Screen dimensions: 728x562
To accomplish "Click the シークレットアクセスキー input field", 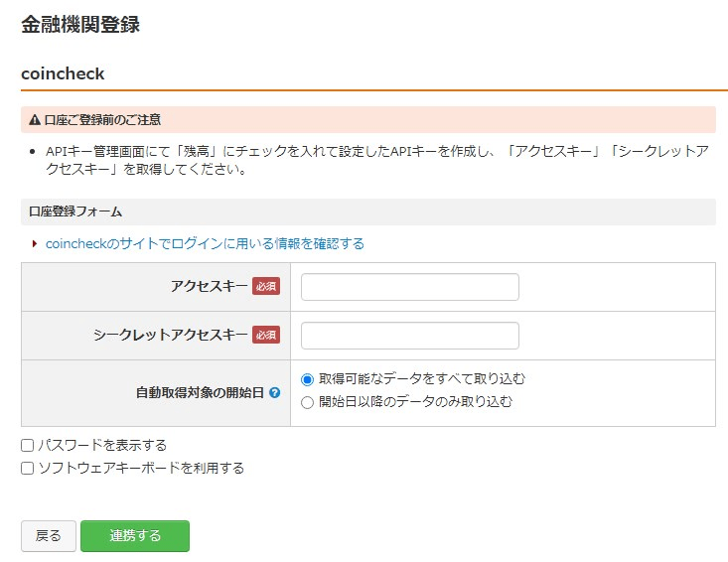I will [410, 336].
